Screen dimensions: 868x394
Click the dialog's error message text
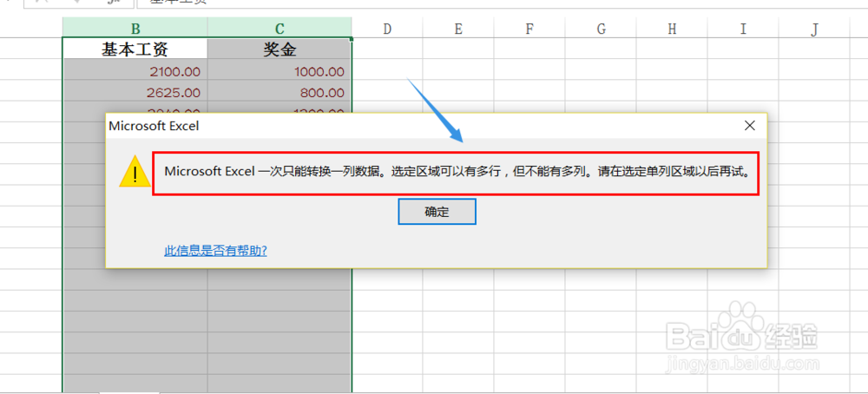point(457,172)
